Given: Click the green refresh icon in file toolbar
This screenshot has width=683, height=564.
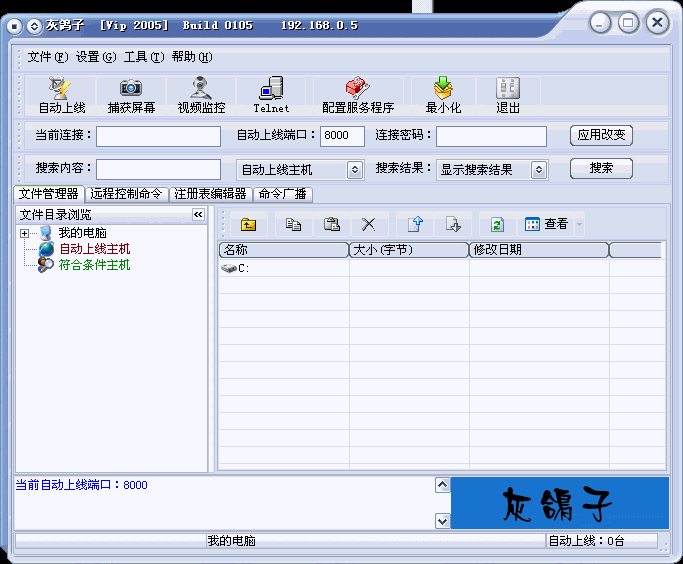Looking at the screenshot, I should point(496,225).
